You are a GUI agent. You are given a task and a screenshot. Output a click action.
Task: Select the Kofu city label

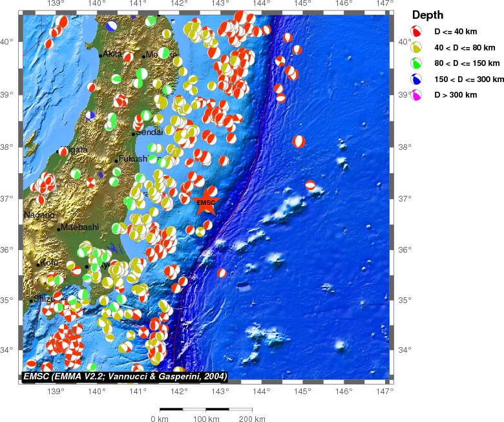click(x=50, y=262)
